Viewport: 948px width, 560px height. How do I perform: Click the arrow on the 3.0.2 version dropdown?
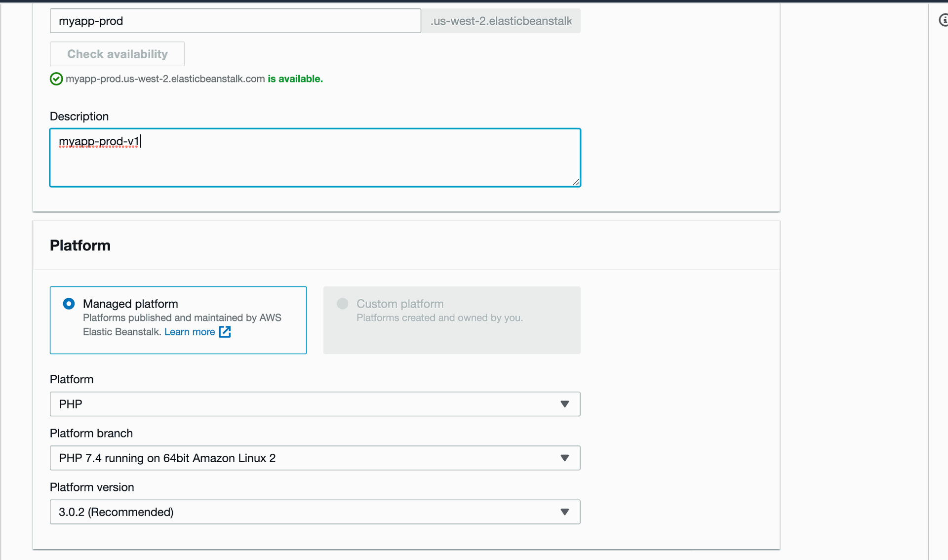(565, 512)
